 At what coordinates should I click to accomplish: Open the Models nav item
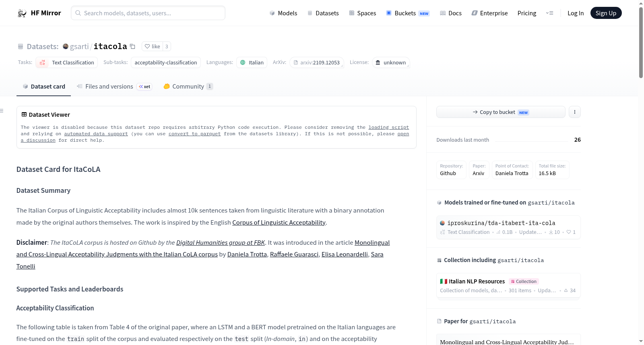tap(283, 13)
